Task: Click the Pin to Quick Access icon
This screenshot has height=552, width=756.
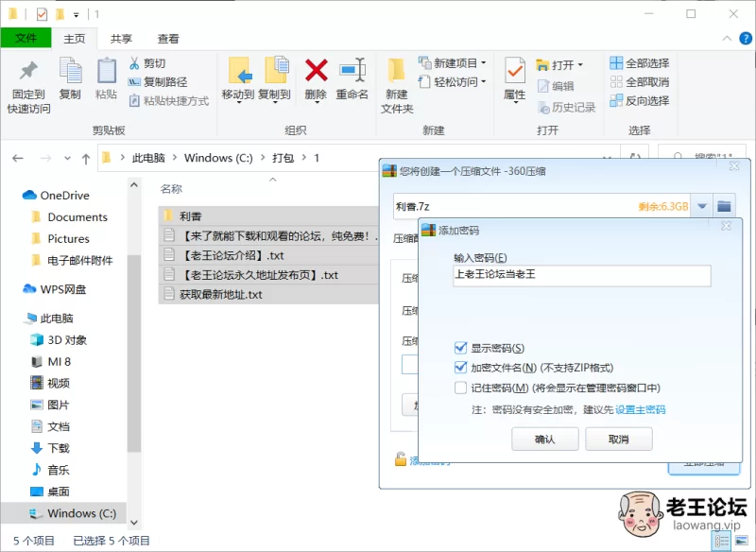Action: [x=28, y=72]
